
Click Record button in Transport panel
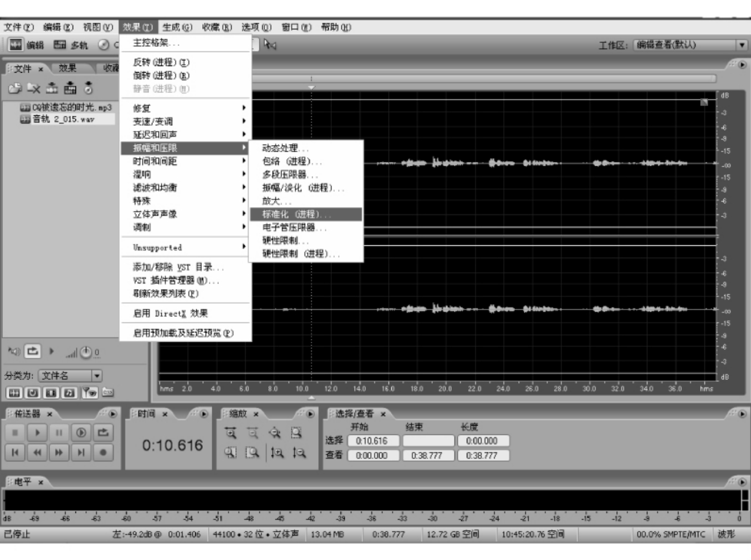(x=103, y=453)
